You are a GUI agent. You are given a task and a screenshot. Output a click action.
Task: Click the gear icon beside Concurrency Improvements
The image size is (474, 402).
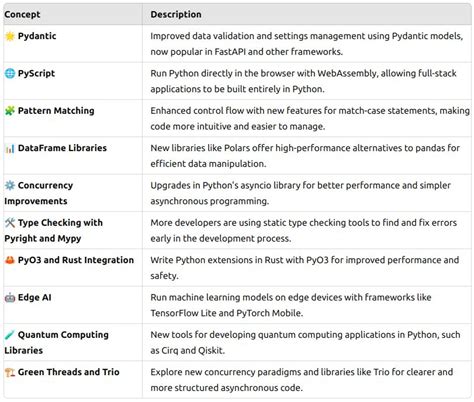click(10, 185)
